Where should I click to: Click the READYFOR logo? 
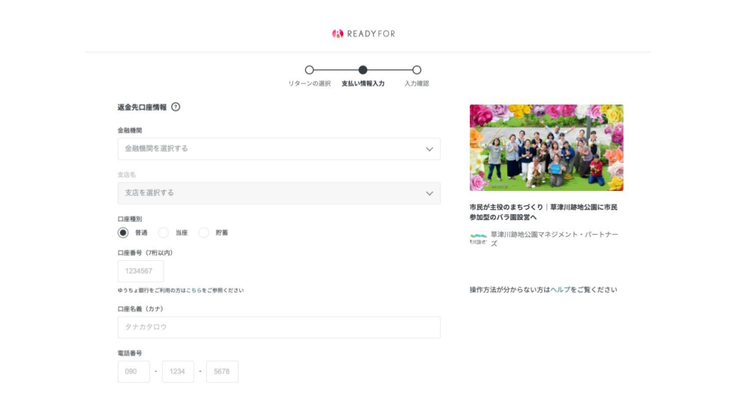point(364,33)
